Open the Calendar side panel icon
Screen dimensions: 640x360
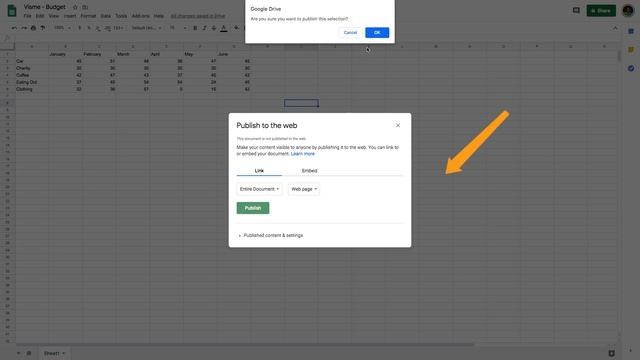[x=631, y=31]
